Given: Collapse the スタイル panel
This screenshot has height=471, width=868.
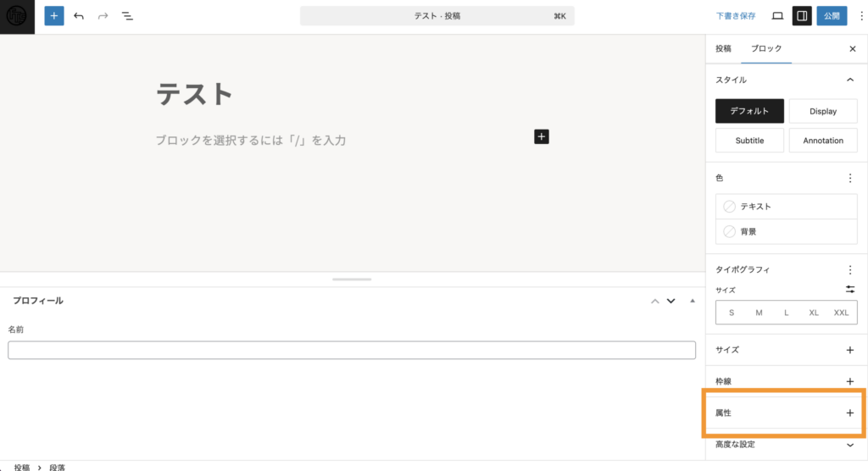Looking at the screenshot, I should [849, 80].
